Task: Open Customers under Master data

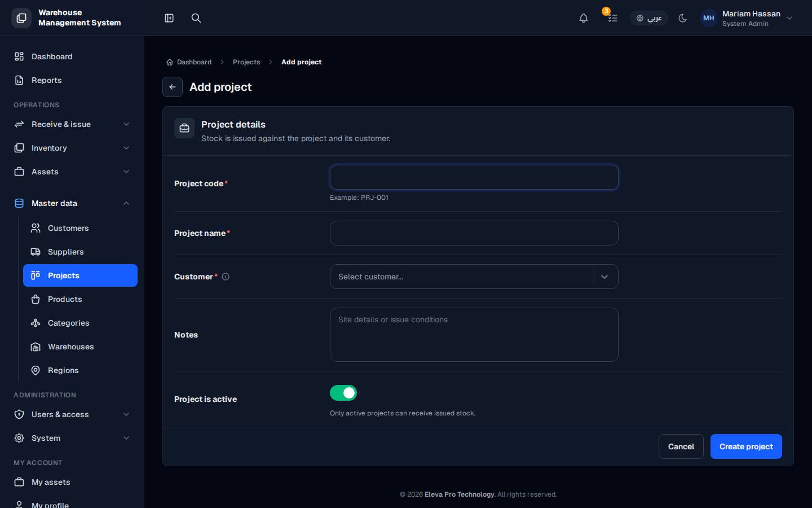Action: coord(80,228)
